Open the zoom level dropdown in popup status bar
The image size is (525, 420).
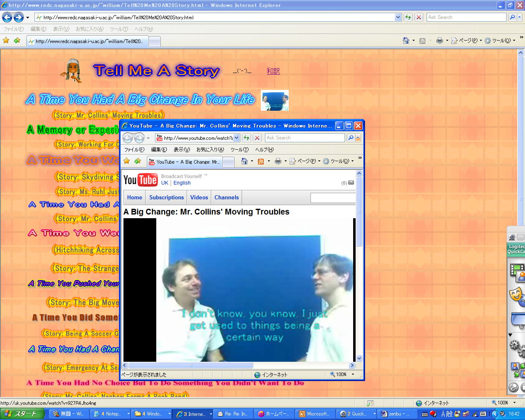(353, 374)
